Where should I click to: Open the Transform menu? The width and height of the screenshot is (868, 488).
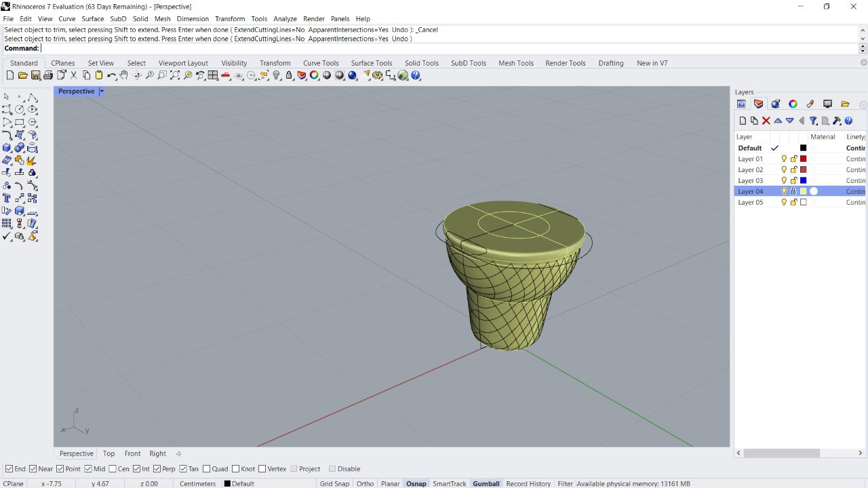(230, 19)
